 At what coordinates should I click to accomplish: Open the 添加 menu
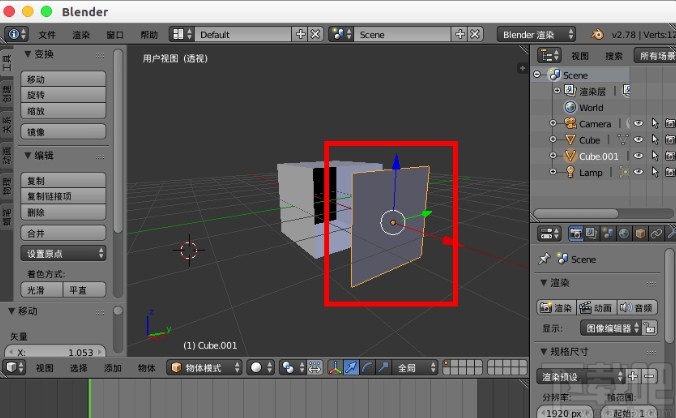(113, 368)
